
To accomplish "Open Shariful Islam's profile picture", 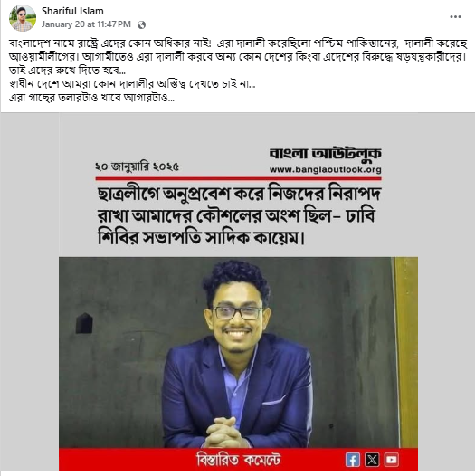I will [x=23, y=18].
